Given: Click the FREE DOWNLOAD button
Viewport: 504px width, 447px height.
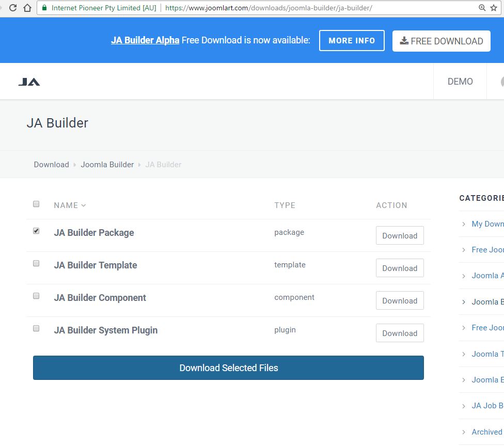Looking at the screenshot, I should click(442, 41).
